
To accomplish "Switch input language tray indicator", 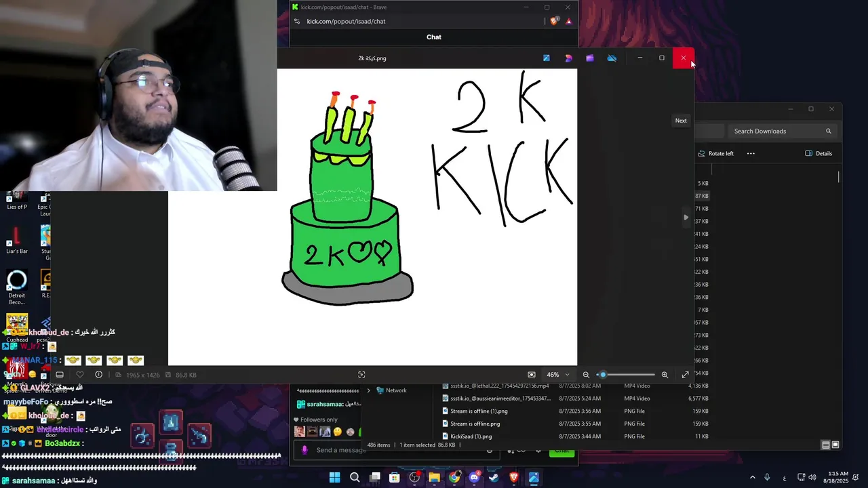I will pos(785,477).
